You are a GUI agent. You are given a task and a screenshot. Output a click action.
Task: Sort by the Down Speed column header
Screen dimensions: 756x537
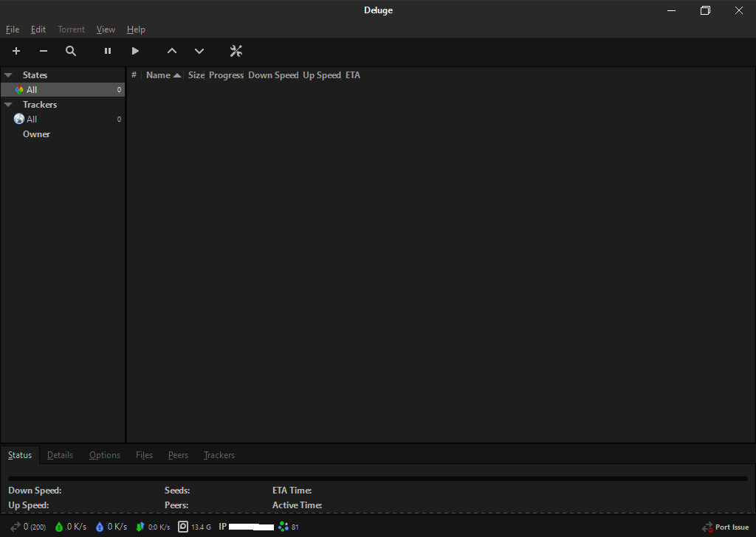[x=273, y=75]
